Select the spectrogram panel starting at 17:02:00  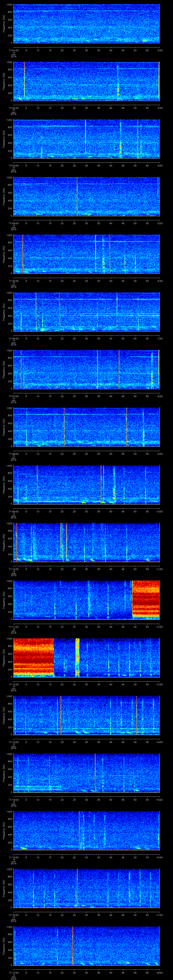87,81
